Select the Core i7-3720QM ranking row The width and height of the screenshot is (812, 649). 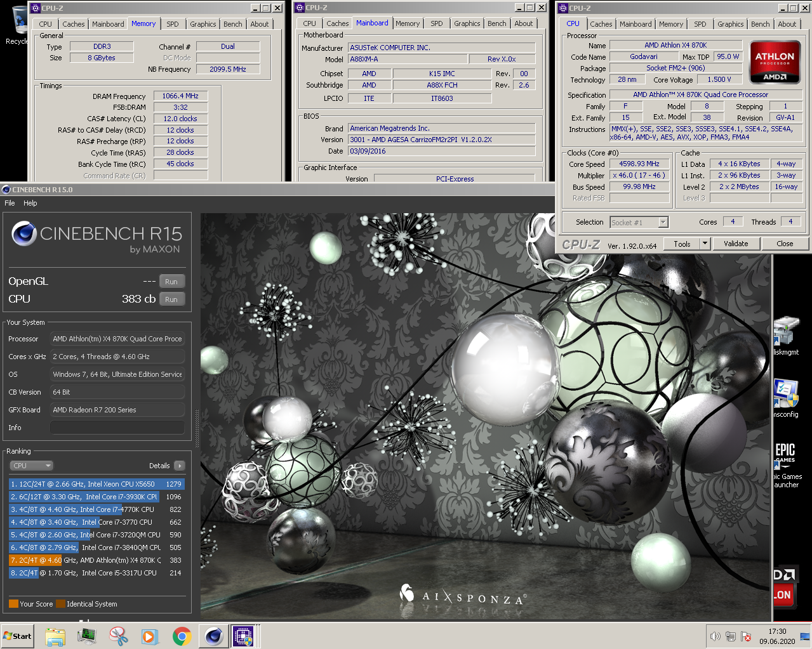pos(97,535)
